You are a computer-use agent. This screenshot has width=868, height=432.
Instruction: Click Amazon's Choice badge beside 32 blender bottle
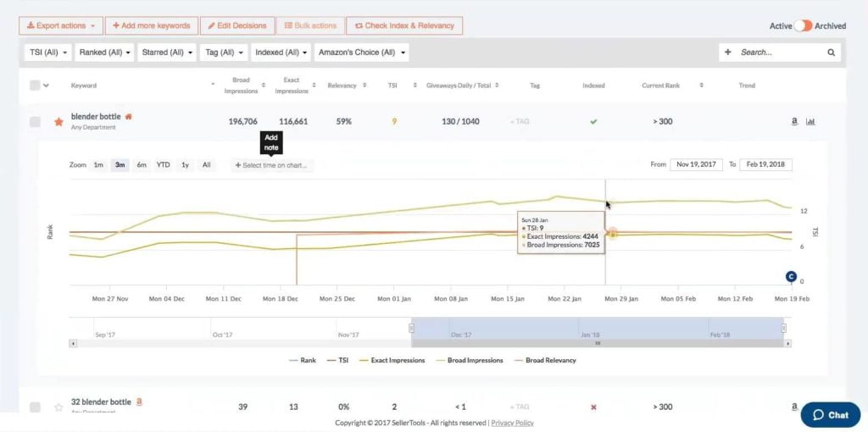point(140,402)
